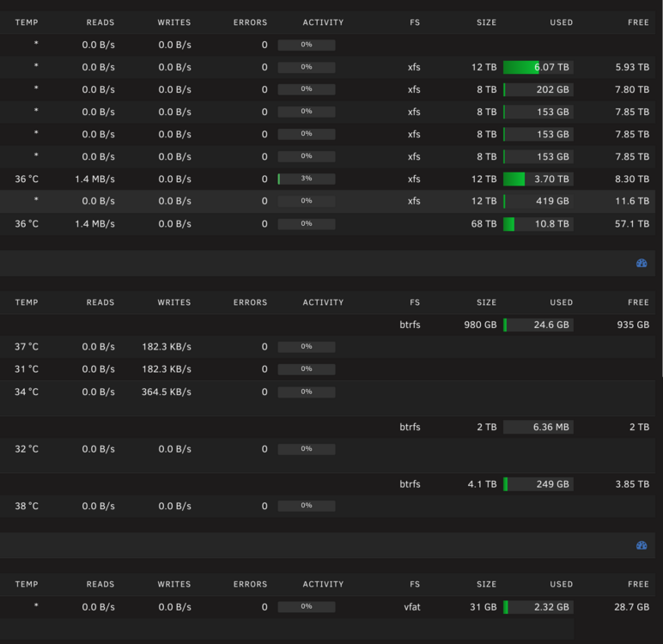
Task: Select the 57.1 TB total free value
Action: pos(632,224)
